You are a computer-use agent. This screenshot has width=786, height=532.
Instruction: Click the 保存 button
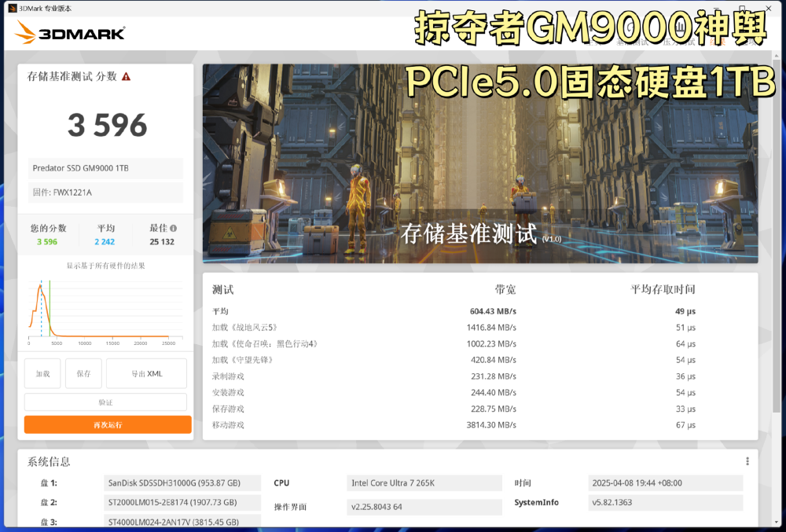click(x=84, y=374)
